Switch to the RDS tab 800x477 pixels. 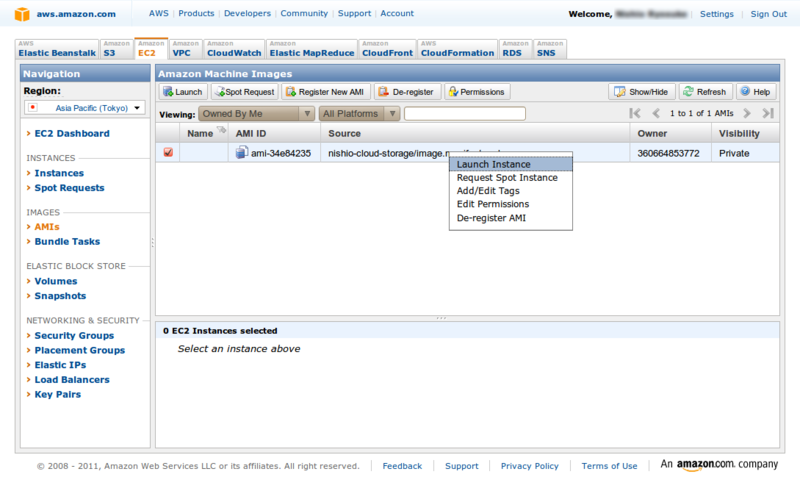[515, 49]
